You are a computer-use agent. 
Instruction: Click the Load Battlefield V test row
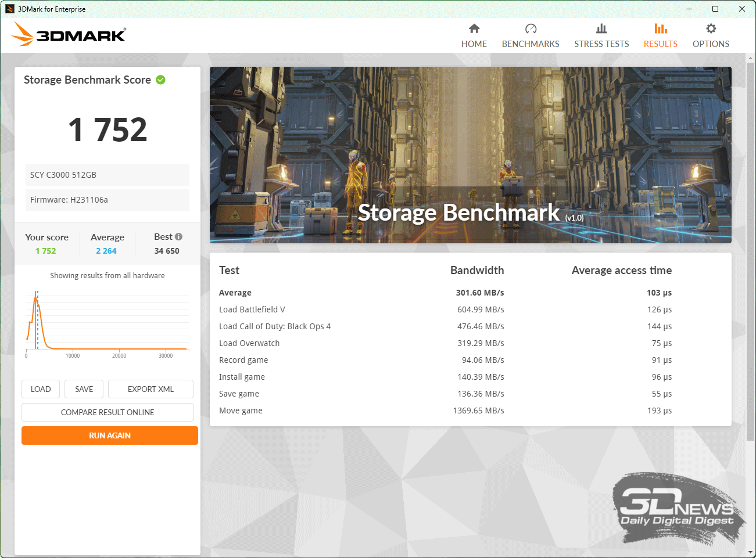471,309
